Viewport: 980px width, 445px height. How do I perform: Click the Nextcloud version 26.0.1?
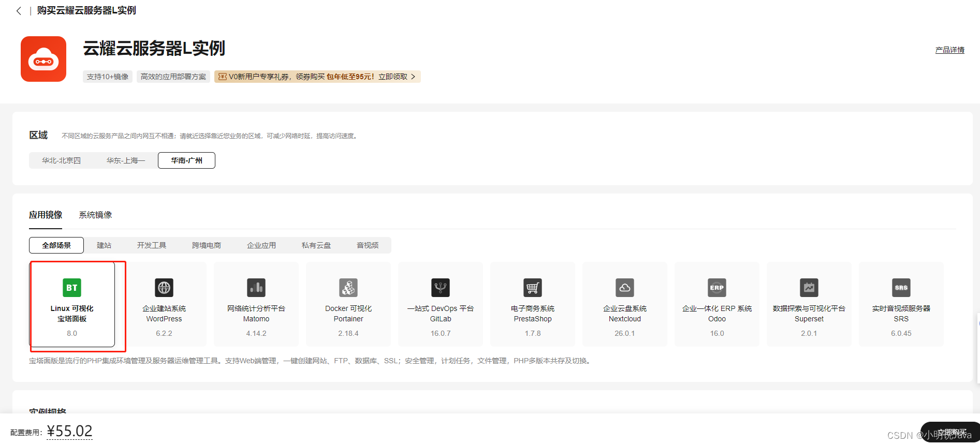point(625,333)
